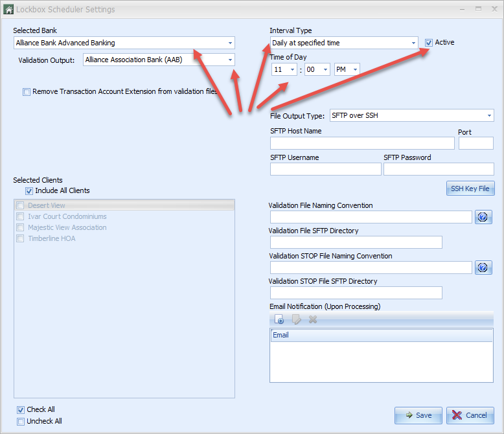Tick the Uncheck All checkbox

[x=21, y=422]
